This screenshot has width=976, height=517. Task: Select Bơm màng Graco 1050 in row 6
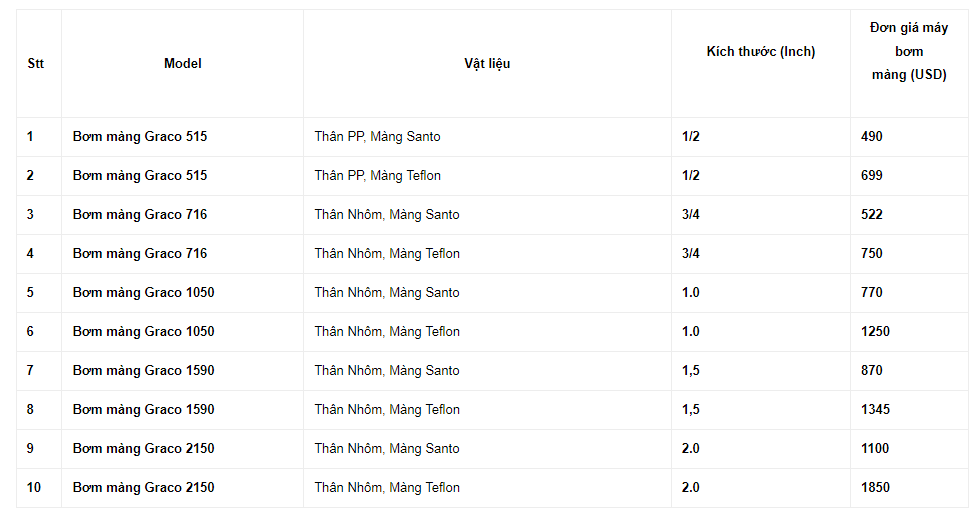[143, 332]
